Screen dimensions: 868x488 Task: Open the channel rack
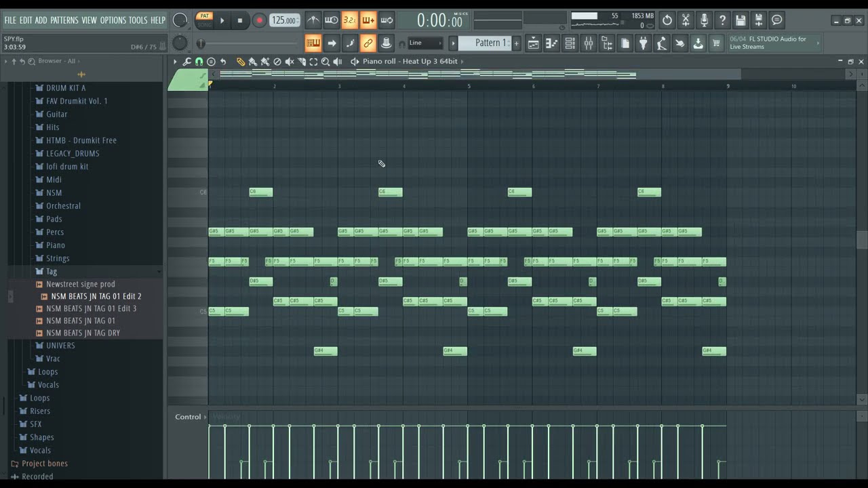570,43
